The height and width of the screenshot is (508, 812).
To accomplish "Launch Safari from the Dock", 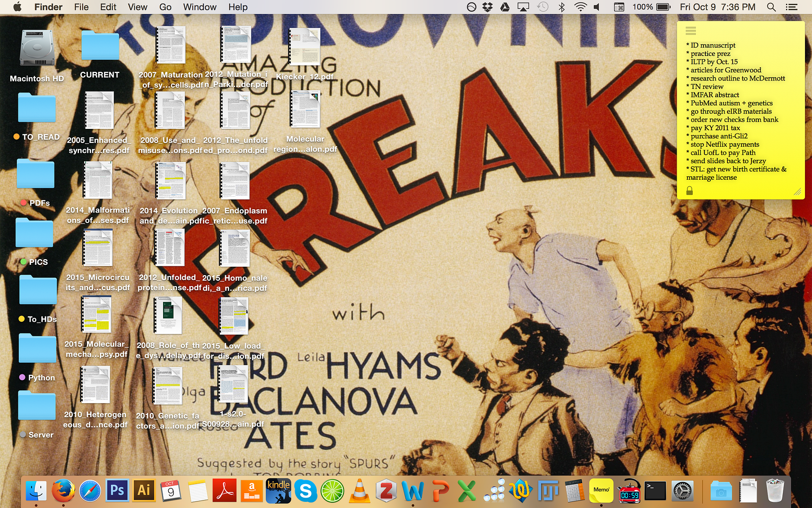I will 90,491.
